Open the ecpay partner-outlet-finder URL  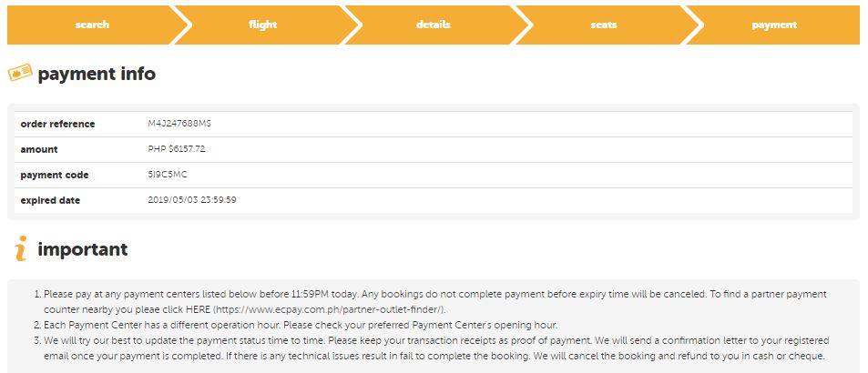329,309
